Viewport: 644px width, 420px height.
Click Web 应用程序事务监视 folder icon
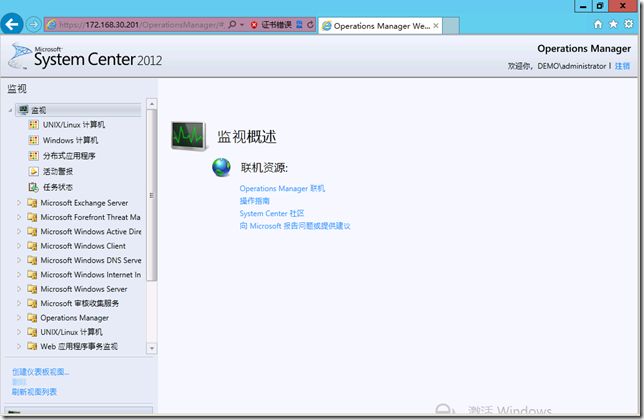(32, 347)
